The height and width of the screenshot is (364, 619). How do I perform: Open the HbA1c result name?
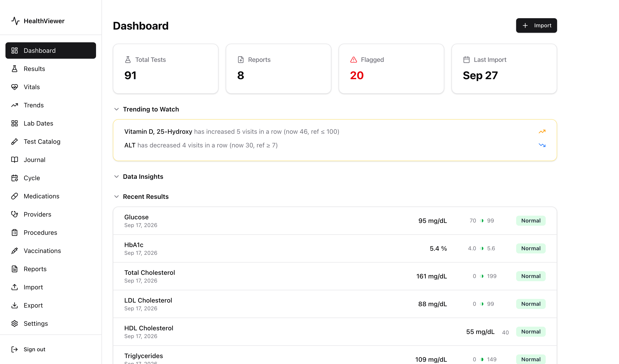pos(134,245)
